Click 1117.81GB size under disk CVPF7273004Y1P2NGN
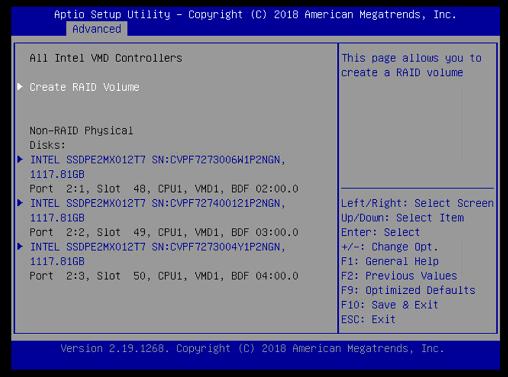508x377 pixels. pos(57,261)
